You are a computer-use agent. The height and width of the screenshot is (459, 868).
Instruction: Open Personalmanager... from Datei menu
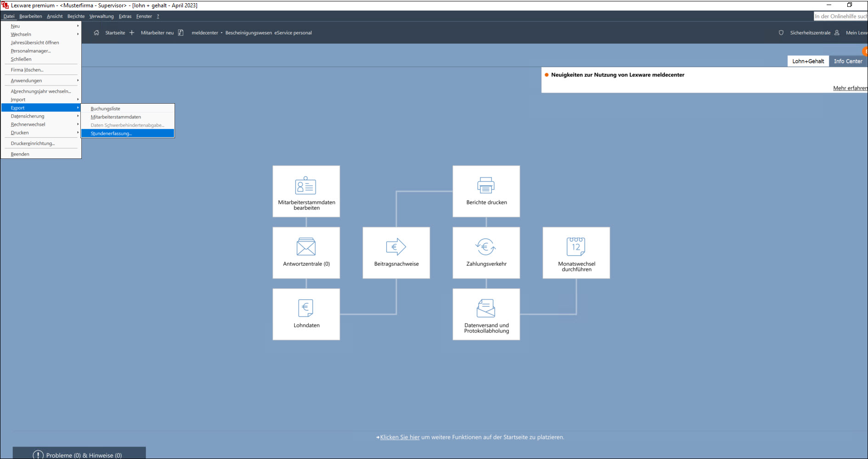point(41,51)
